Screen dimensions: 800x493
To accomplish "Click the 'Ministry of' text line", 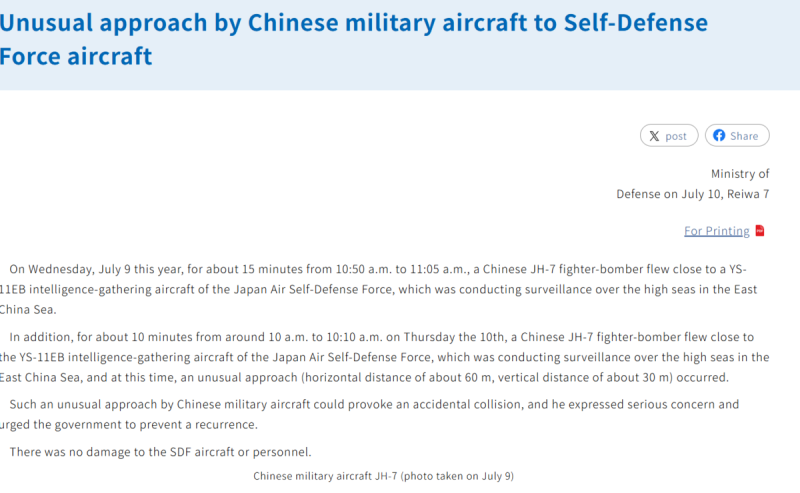I will (740, 174).
